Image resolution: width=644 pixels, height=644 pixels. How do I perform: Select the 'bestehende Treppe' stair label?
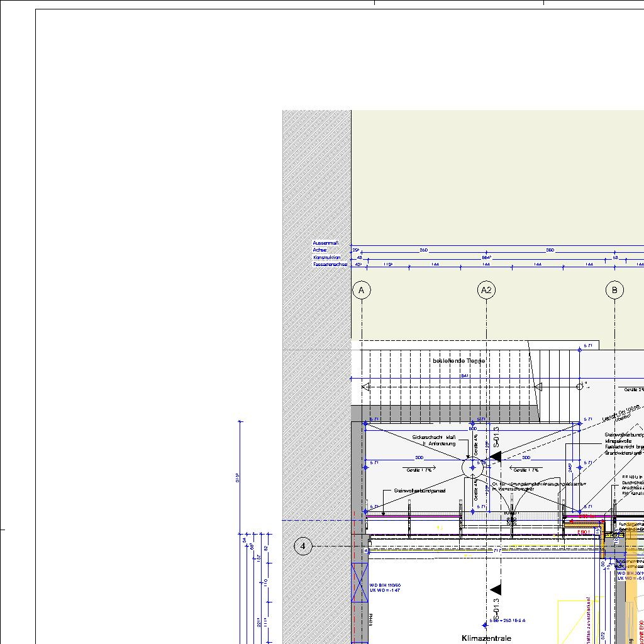pos(459,361)
